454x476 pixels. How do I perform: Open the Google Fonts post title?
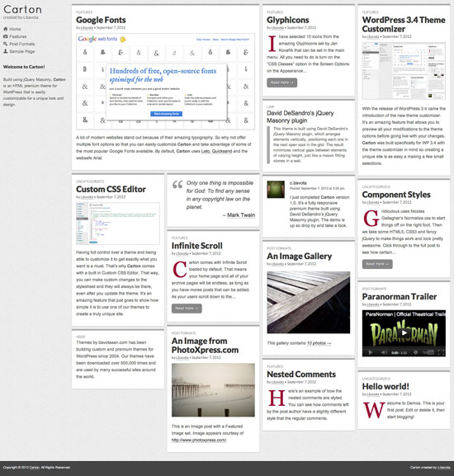[101, 20]
